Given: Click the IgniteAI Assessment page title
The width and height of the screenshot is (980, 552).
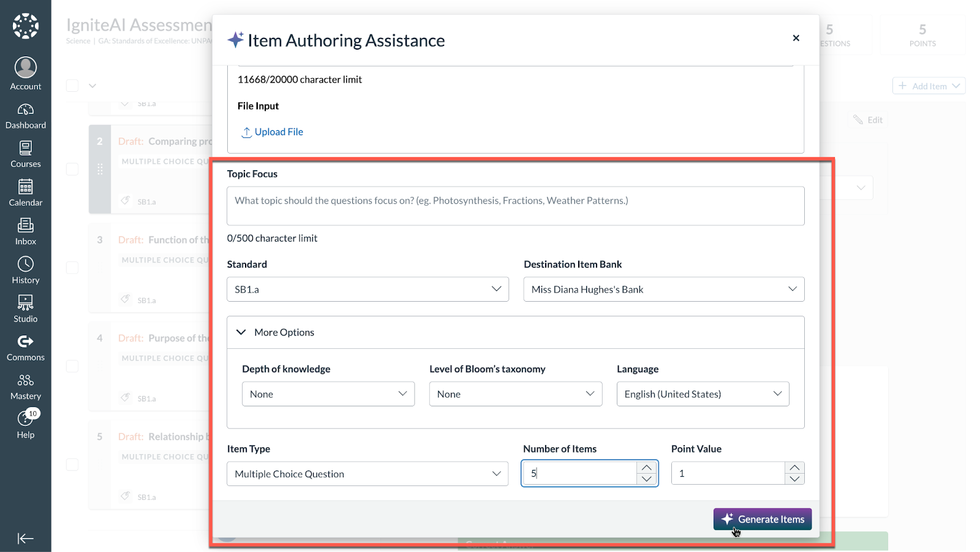Looking at the screenshot, I should 139,25.
